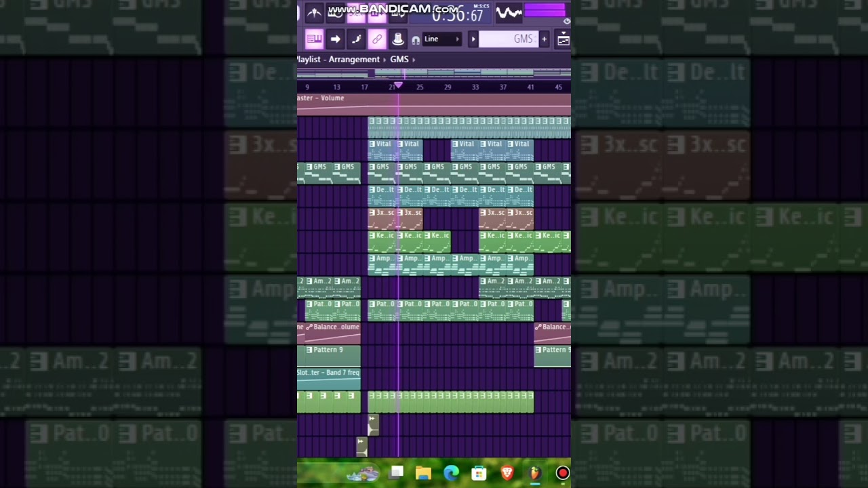Click the playhead marker on timeline ruler
The height and width of the screenshot is (488, 868).
398,85
